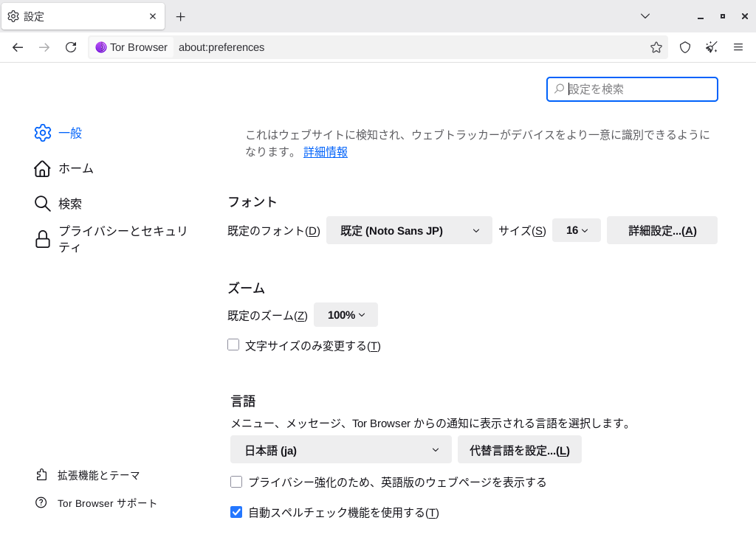Open a new tab with plus icon

coord(180,16)
